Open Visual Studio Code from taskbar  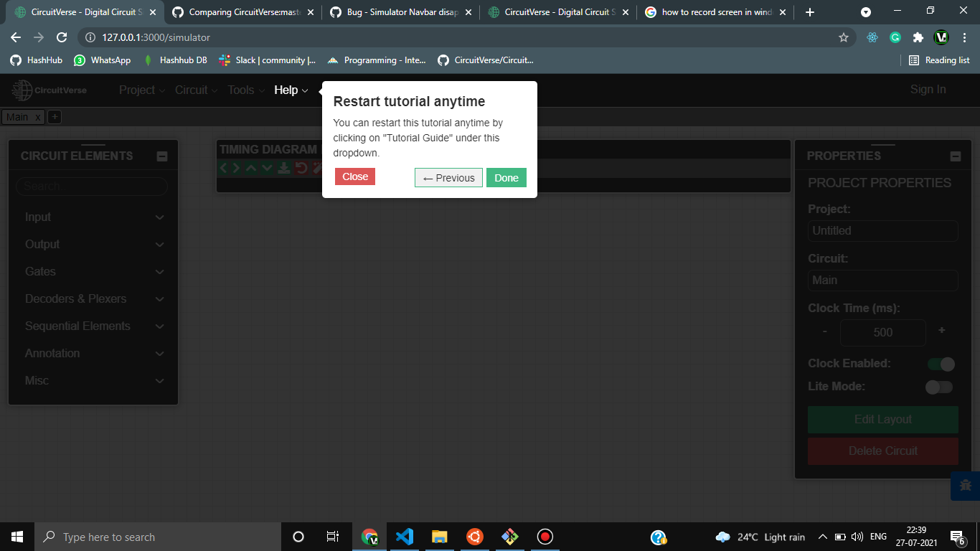(x=405, y=537)
